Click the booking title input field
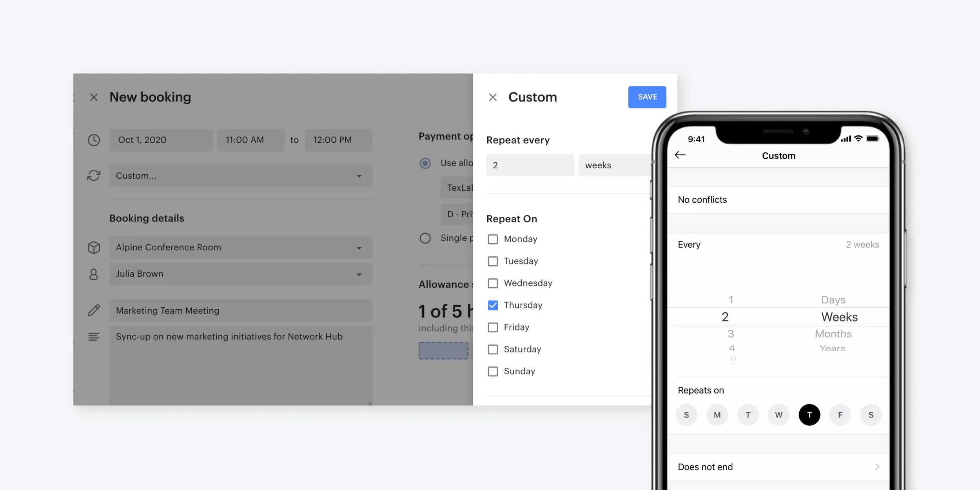This screenshot has height=490, width=980. [x=240, y=310]
